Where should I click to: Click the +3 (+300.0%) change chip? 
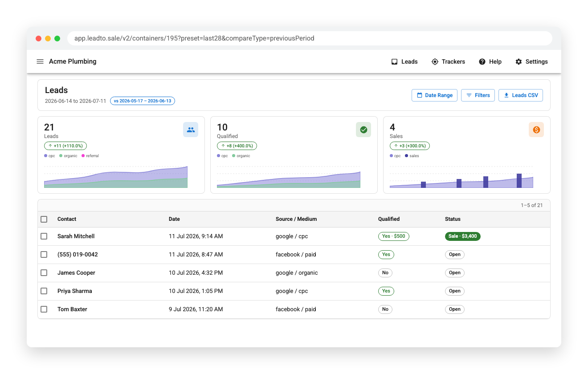pyautogui.click(x=410, y=146)
